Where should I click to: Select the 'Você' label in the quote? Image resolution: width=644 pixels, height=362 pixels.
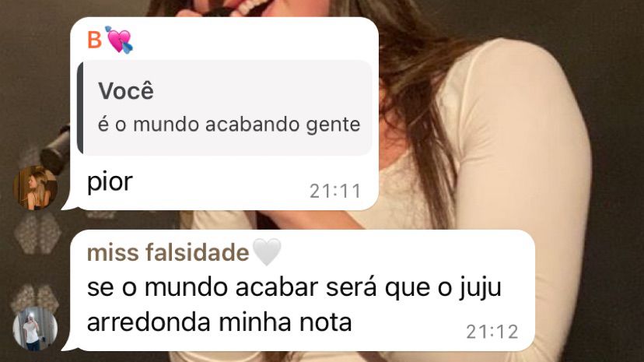(x=126, y=91)
